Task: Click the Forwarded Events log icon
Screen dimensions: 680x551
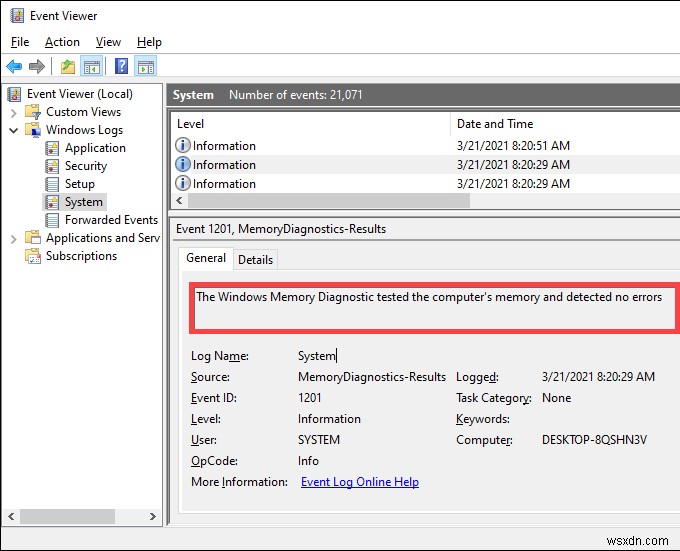Action: coord(52,220)
